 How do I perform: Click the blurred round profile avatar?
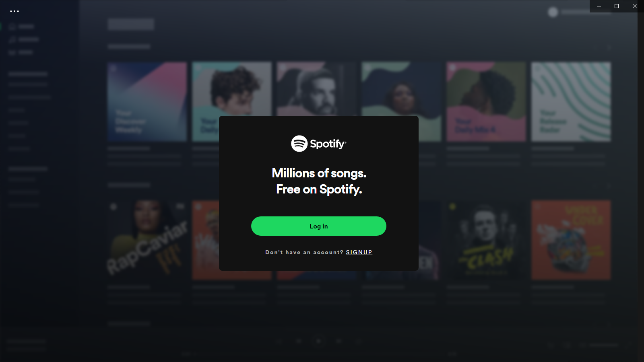point(553,12)
